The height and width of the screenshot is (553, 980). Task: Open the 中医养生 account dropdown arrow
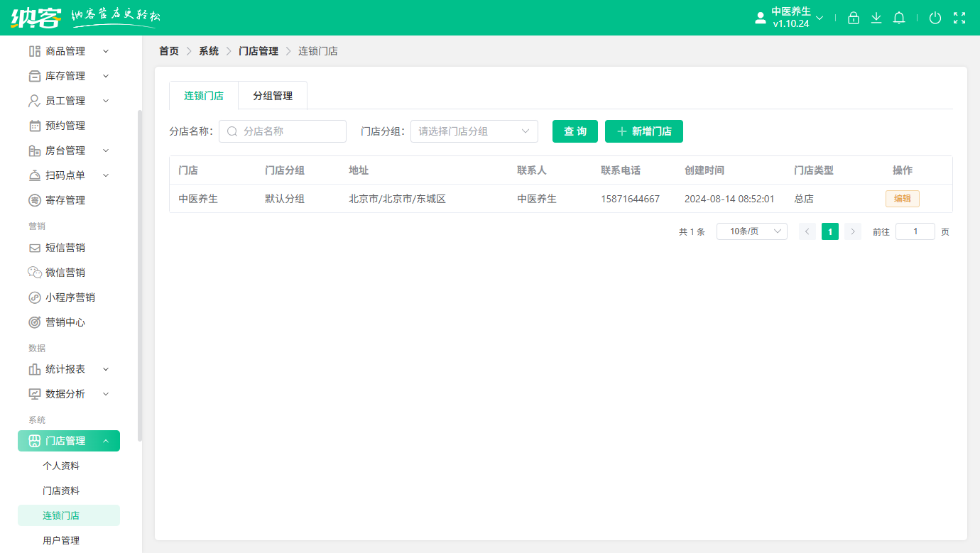tap(820, 18)
